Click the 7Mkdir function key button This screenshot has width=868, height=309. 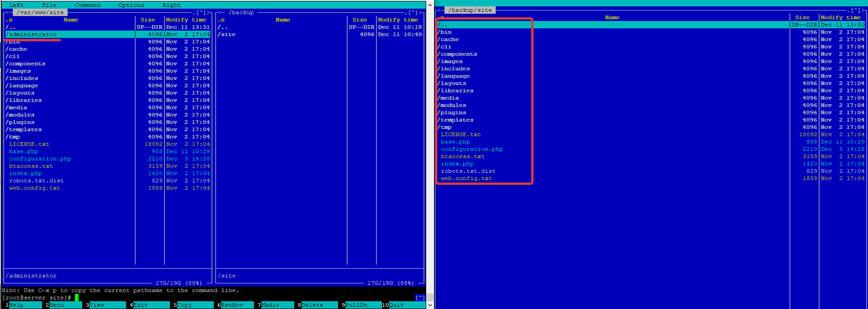(275, 305)
